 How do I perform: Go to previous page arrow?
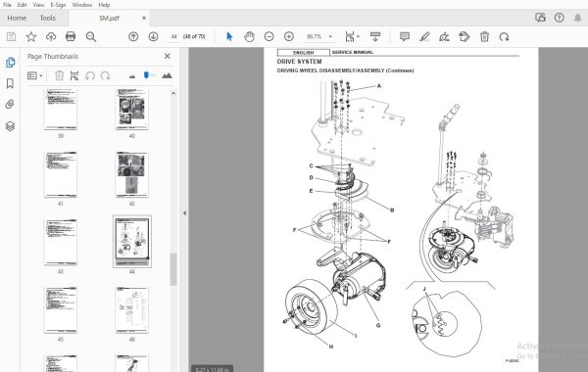tap(133, 37)
